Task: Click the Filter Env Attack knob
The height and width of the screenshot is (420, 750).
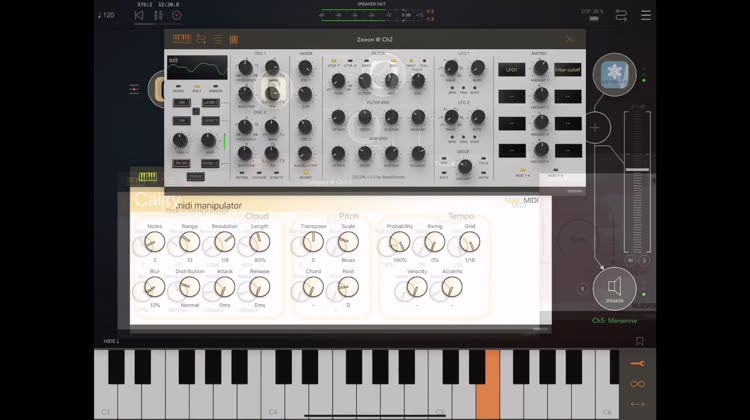Action: (338, 117)
